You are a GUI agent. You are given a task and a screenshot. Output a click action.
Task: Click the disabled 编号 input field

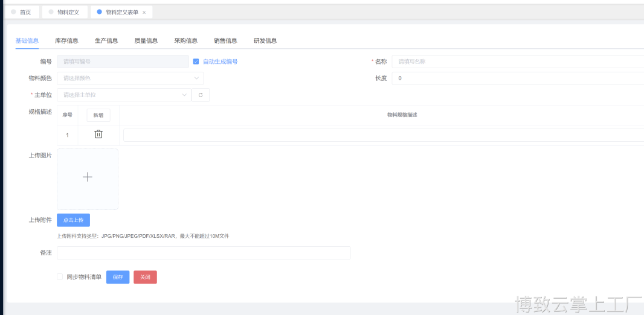[x=123, y=62]
